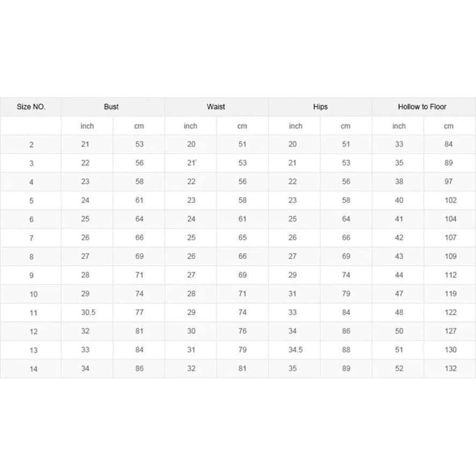Click the inch subheader under Hips
The width and height of the screenshot is (476, 476).
click(295, 126)
